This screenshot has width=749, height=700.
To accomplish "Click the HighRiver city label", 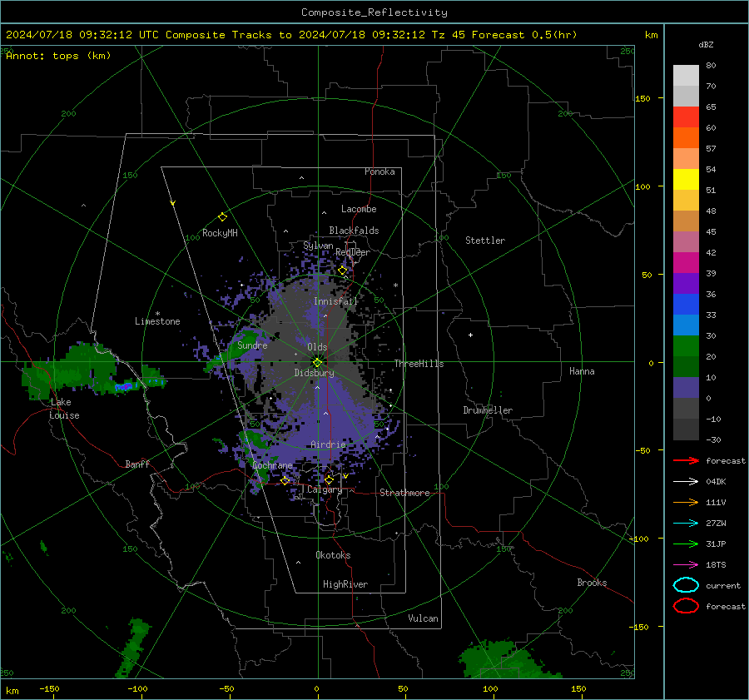I will point(345,584).
